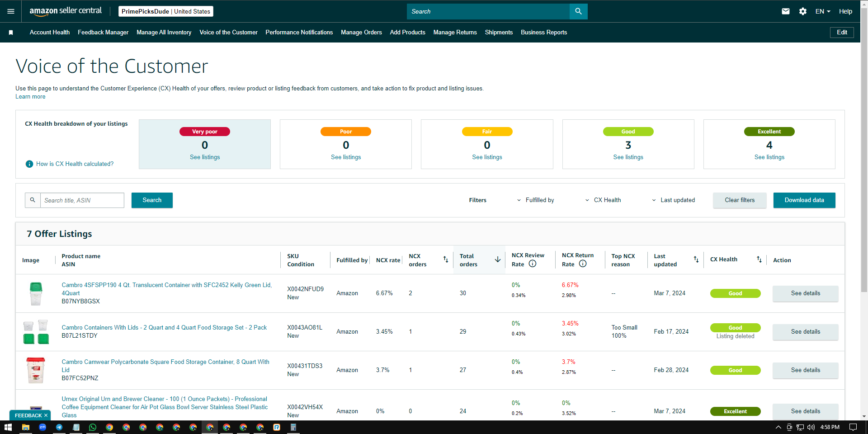Close the FEEDBACK tab with X
The height and width of the screenshot is (434, 868).
pos(46,415)
